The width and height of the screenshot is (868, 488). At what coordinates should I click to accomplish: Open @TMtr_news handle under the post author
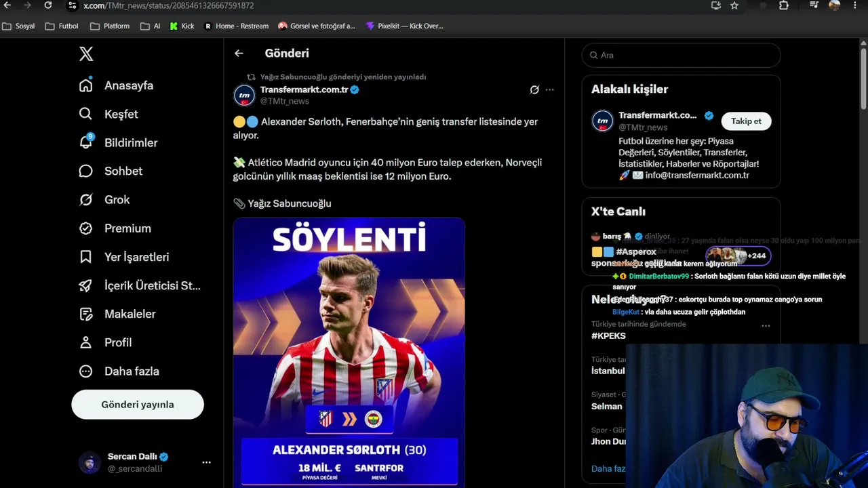285,101
